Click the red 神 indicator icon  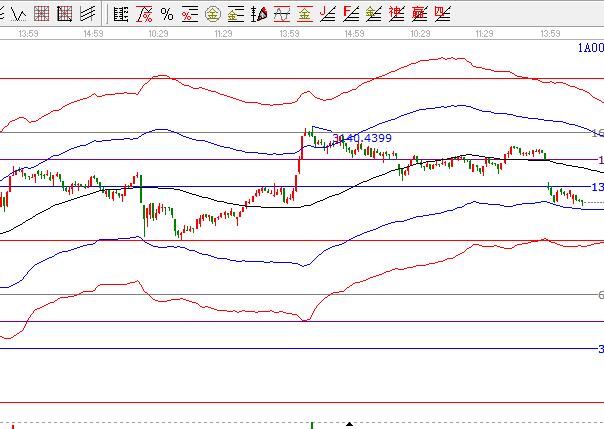coord(397,14)
